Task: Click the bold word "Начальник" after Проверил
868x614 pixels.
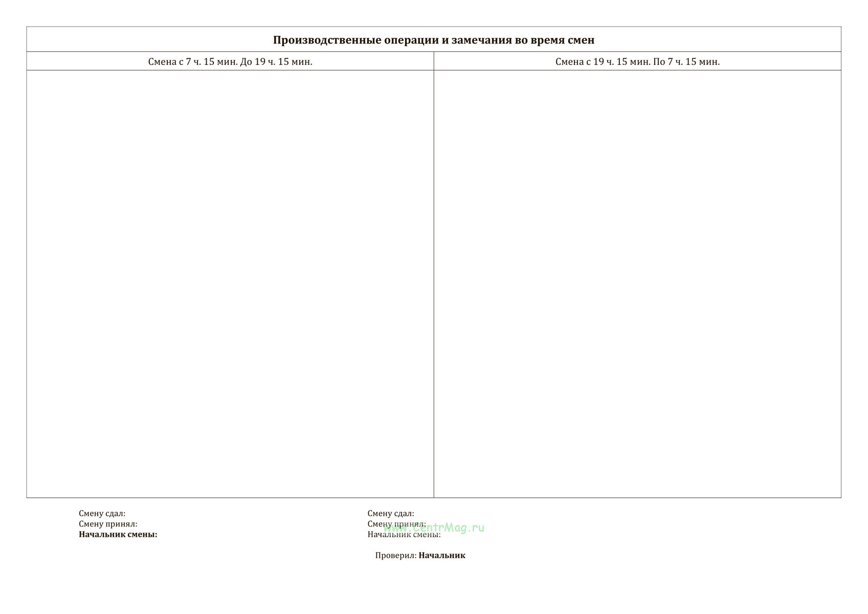Action: point(442,556)
